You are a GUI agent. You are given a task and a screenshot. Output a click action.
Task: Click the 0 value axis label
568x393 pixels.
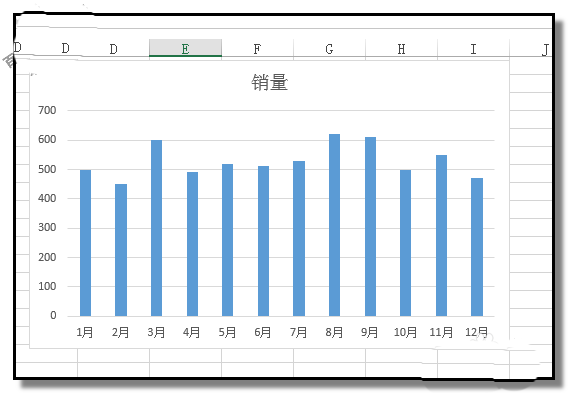53,315
